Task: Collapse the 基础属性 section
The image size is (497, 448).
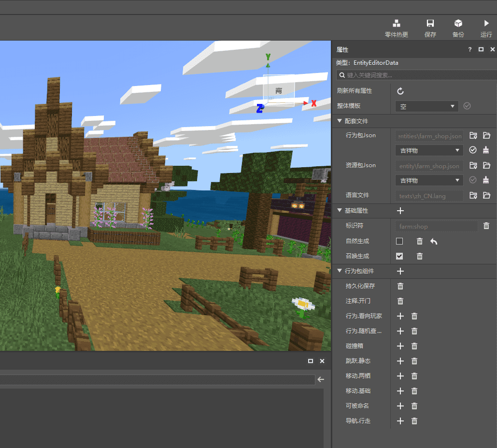Action: (x=340, y=210)
